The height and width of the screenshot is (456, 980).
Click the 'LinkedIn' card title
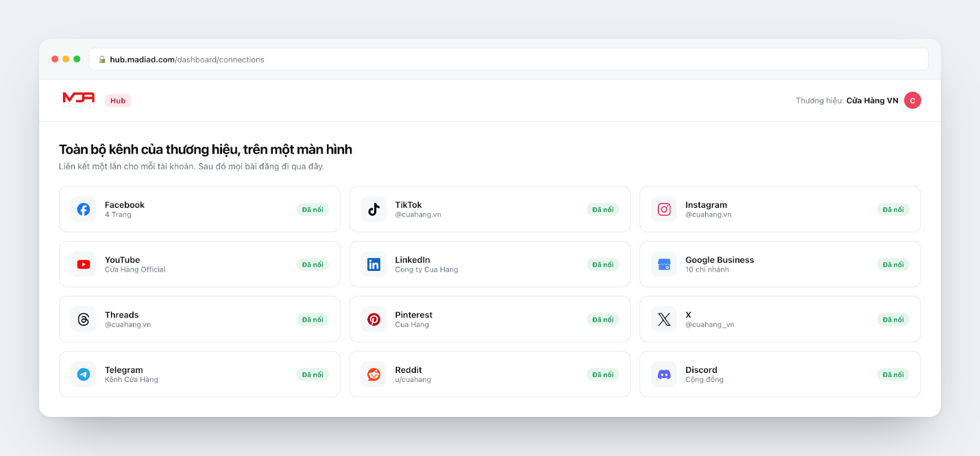(413, 260)
